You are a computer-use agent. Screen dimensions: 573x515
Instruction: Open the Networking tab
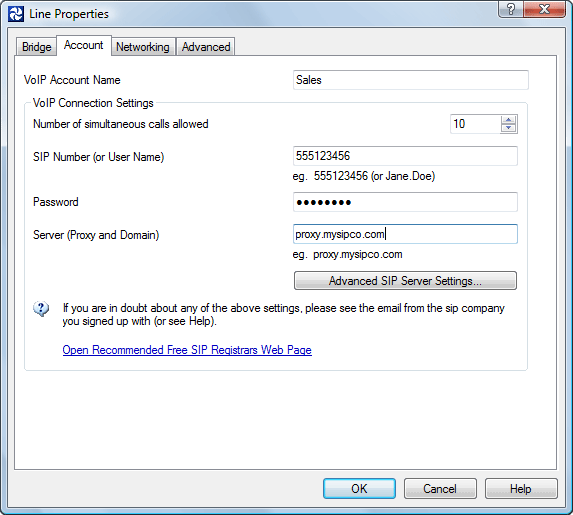tap(143, 47)
